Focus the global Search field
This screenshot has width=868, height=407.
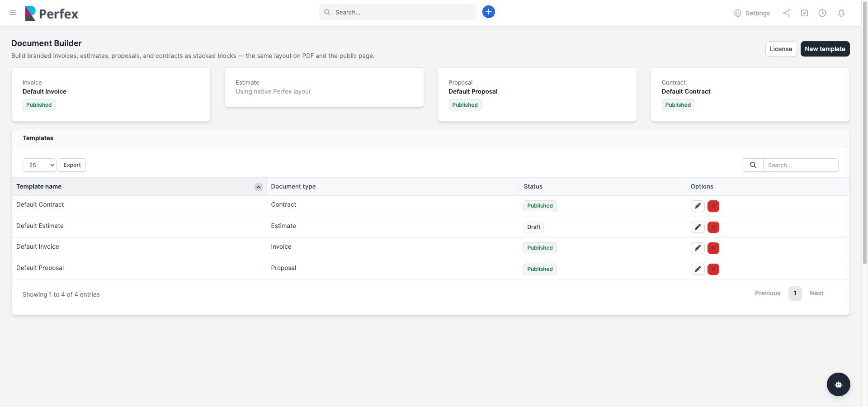pyautogui.click(x=398, y=12)
